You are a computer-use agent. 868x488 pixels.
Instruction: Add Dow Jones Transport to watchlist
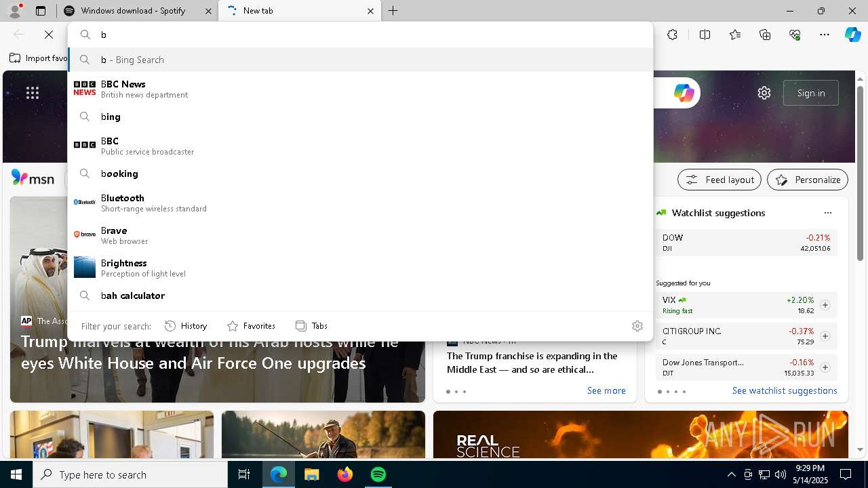click(x=825, y=367)
